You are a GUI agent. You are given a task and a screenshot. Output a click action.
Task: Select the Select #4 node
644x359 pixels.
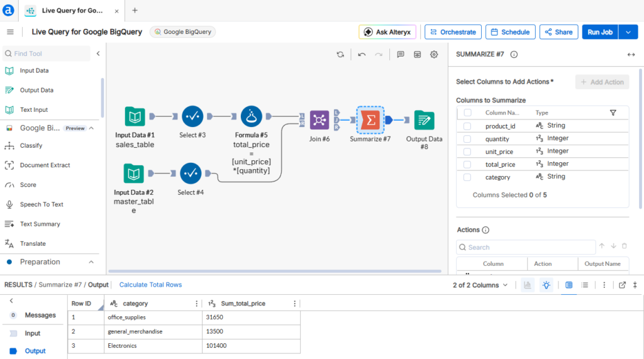[191, 174]
